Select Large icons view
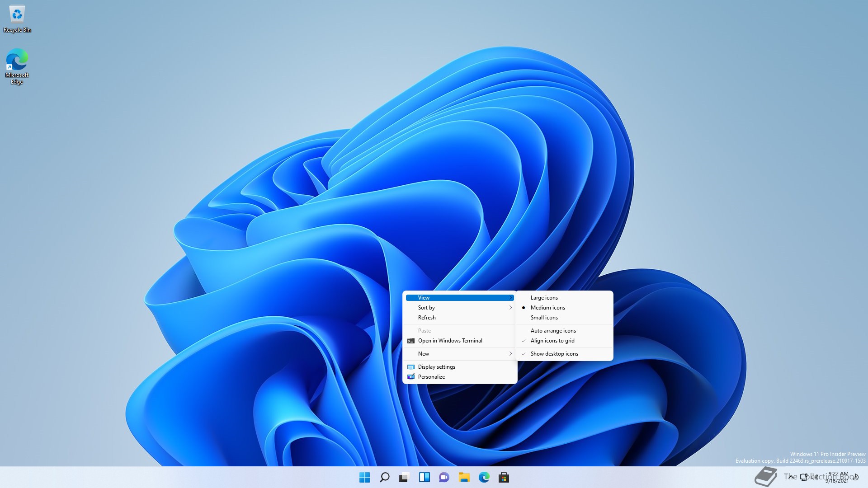This screenshot has width=868, height=488. (564, 298)
